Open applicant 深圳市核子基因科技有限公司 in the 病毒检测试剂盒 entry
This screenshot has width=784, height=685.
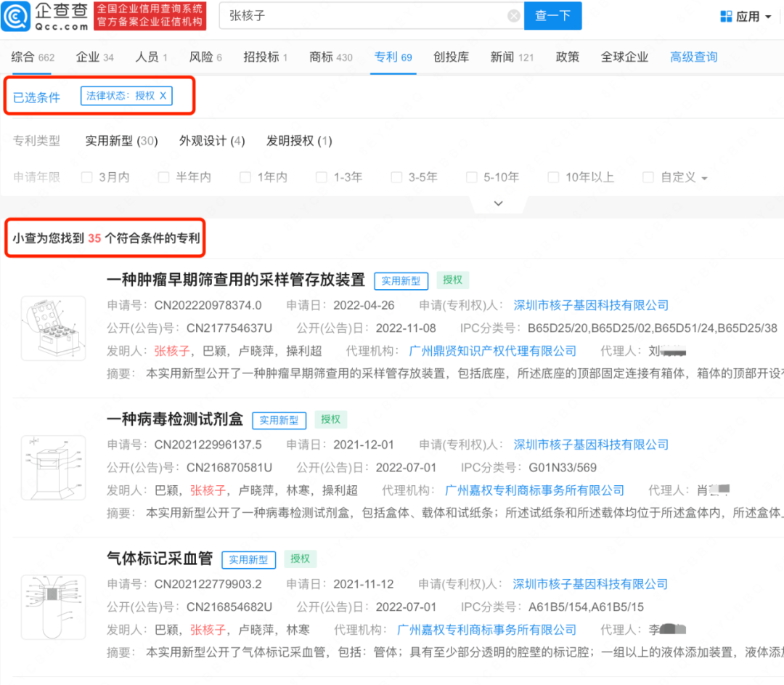[x=591, y=445]
